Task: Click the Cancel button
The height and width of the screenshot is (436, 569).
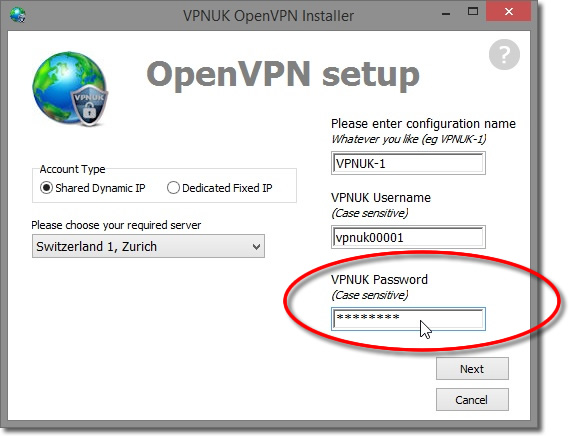Action: point(472,400)
